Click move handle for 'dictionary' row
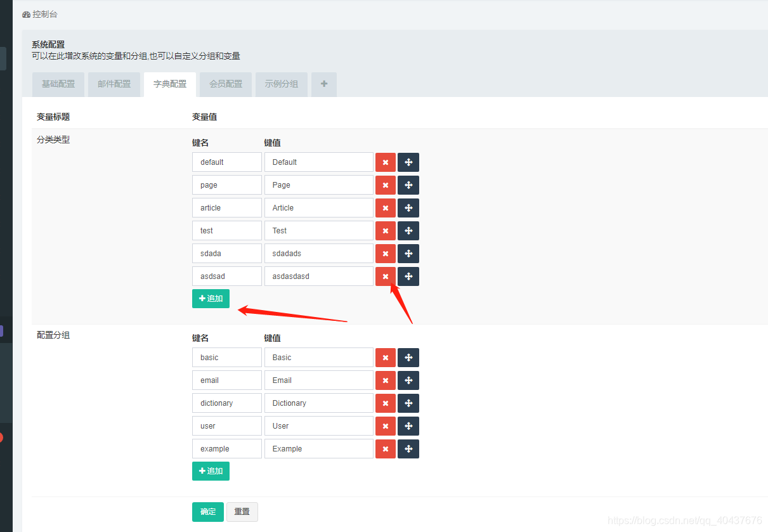The width and height of the screenshot is (768, 532). (408, 403)
